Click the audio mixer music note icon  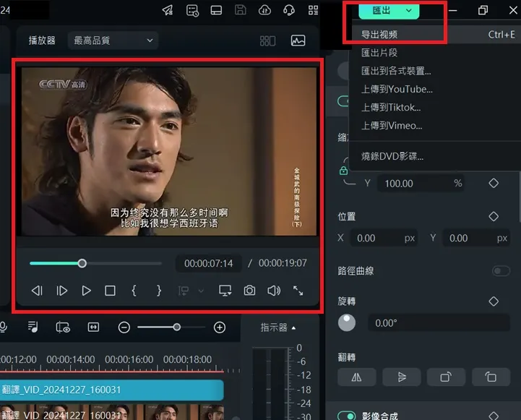[x=33, y=327]
